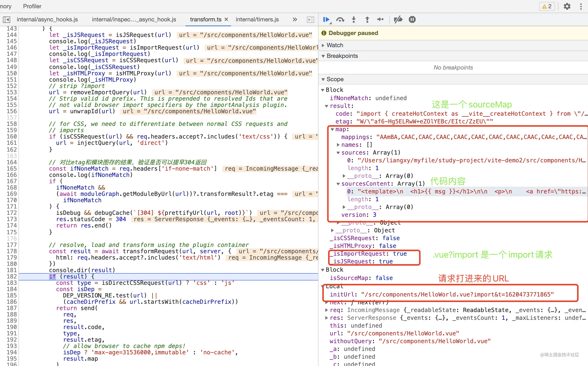The height and width of the screenshot is (366, 588).
Task: Switch to internal/timers.js tab
Action: 257,19
